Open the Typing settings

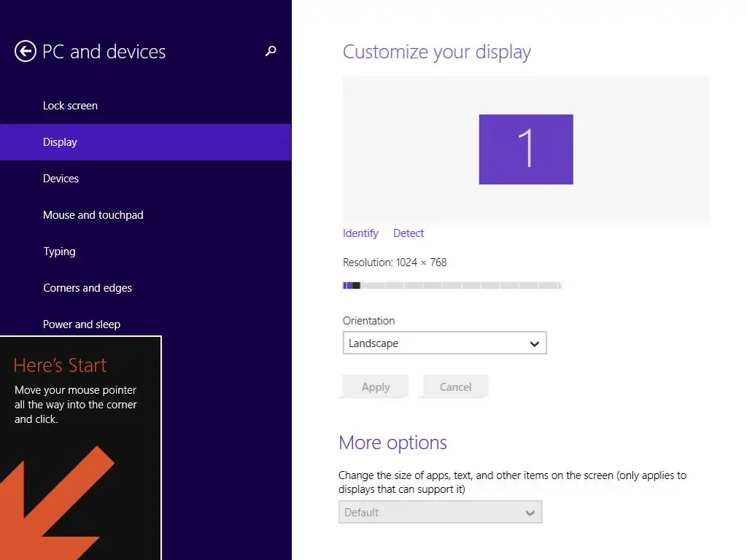point(145,252)
